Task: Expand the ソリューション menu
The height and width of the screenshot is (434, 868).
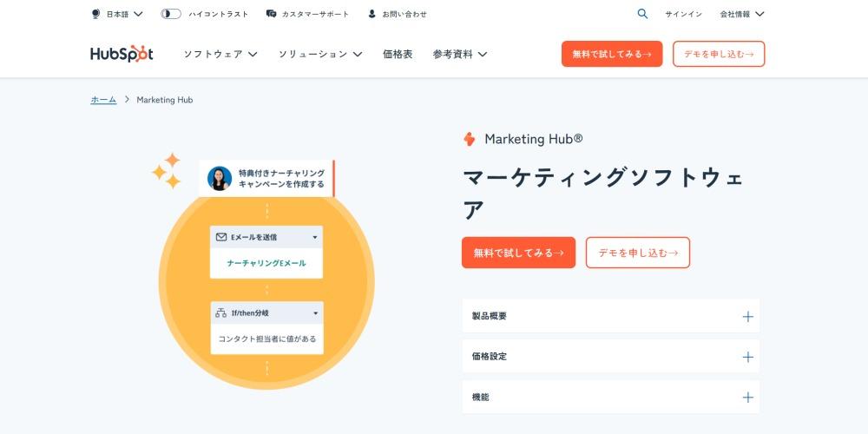Action: coord(320,54)
